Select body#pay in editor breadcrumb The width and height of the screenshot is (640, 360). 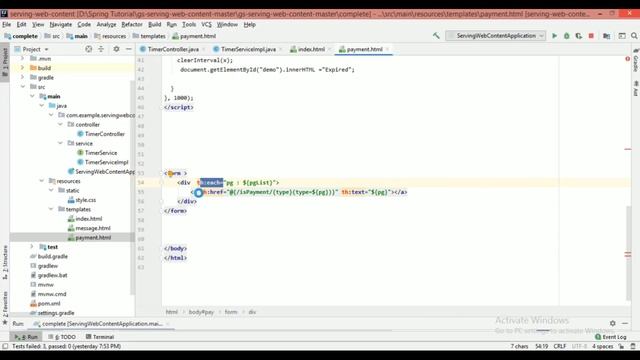click(201, 312)
